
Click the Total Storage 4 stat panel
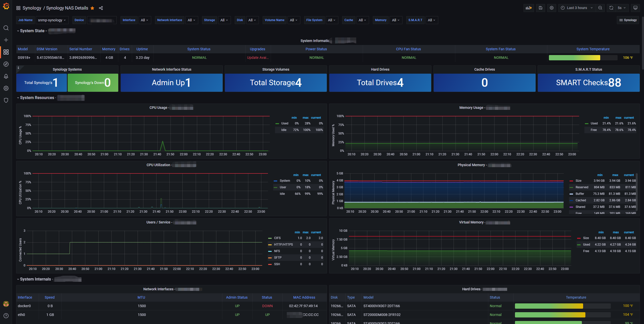coord(276,82)
